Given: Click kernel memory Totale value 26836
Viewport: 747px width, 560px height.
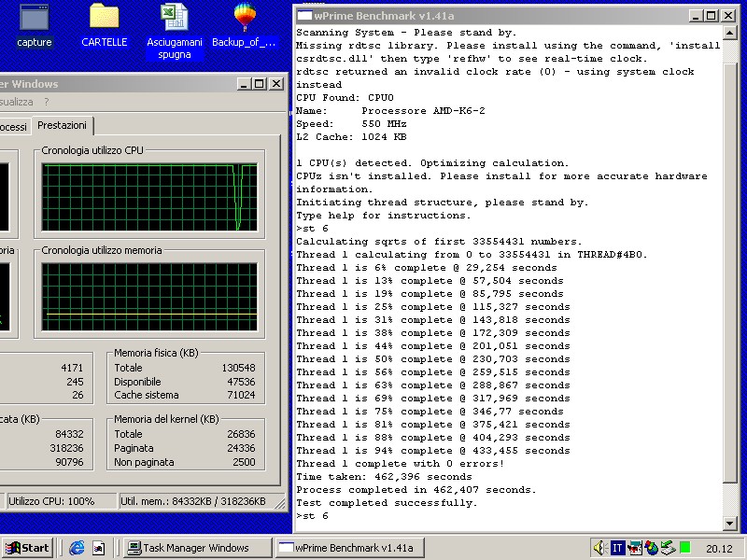Looking at the screenshot, I should (x=241, y=434).
